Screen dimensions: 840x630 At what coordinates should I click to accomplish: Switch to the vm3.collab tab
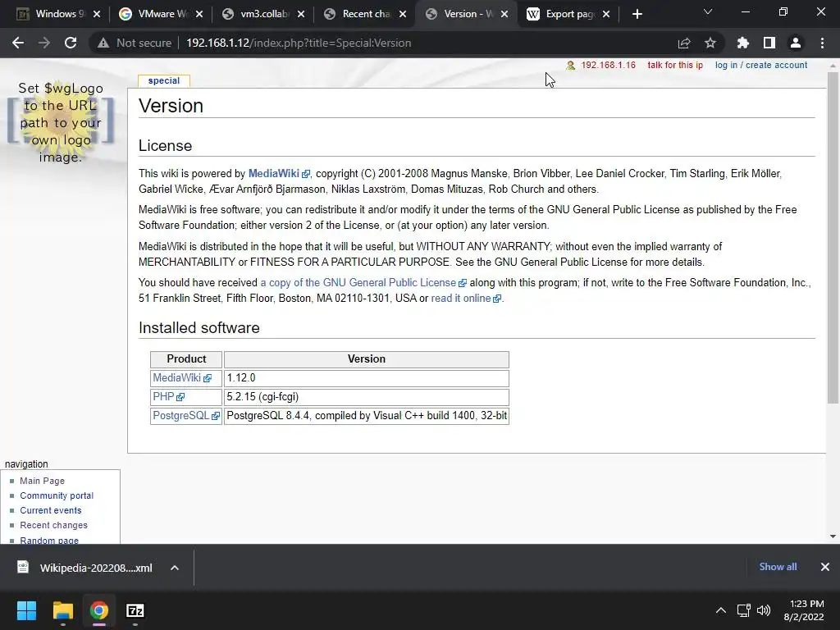(x=257, y=14)
